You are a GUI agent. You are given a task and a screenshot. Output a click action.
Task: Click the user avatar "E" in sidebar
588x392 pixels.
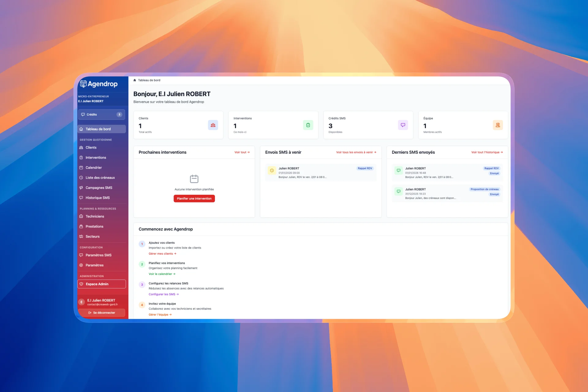coord(81,302)
